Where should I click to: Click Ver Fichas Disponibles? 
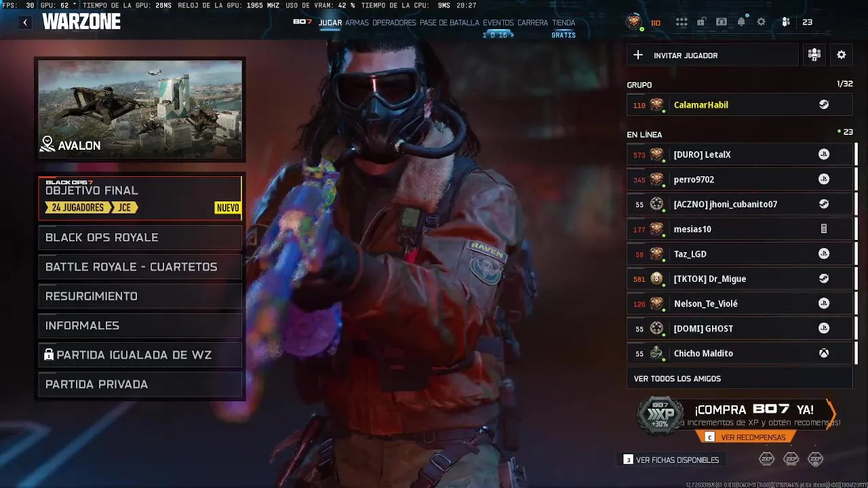coord(671,460)
